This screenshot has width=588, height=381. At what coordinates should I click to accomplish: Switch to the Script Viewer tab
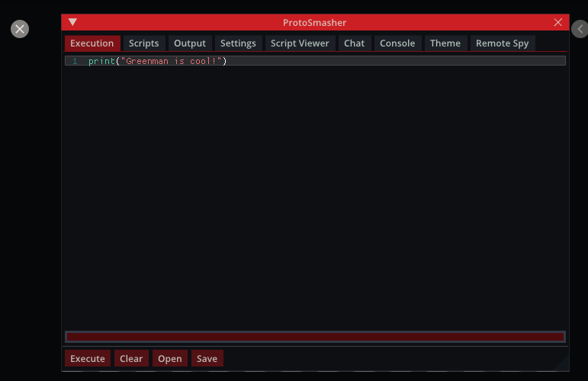point(300,43)
